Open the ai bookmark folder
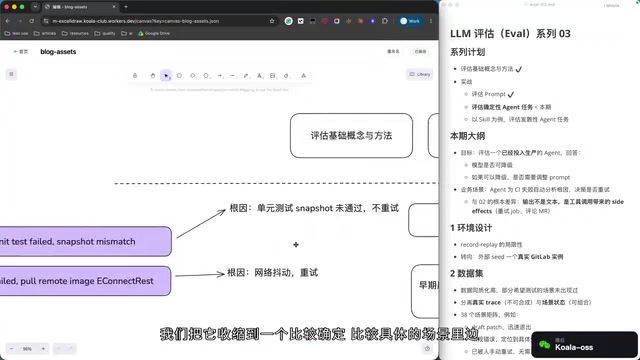Image resolution: width=640 pixels, height=360 pixels. [127, 33]
